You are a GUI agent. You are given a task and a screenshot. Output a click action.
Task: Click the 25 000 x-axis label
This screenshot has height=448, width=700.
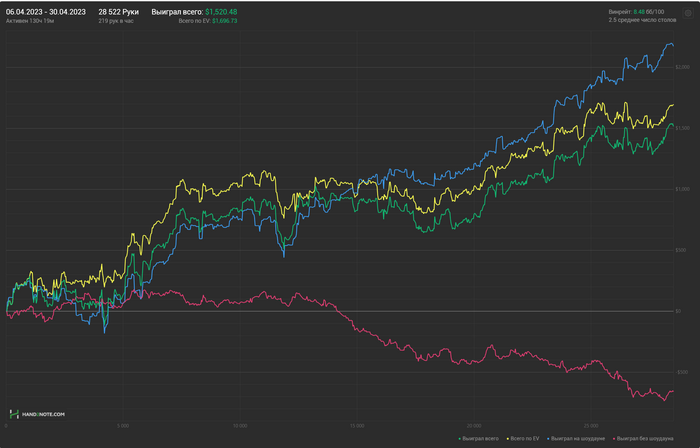591,426
